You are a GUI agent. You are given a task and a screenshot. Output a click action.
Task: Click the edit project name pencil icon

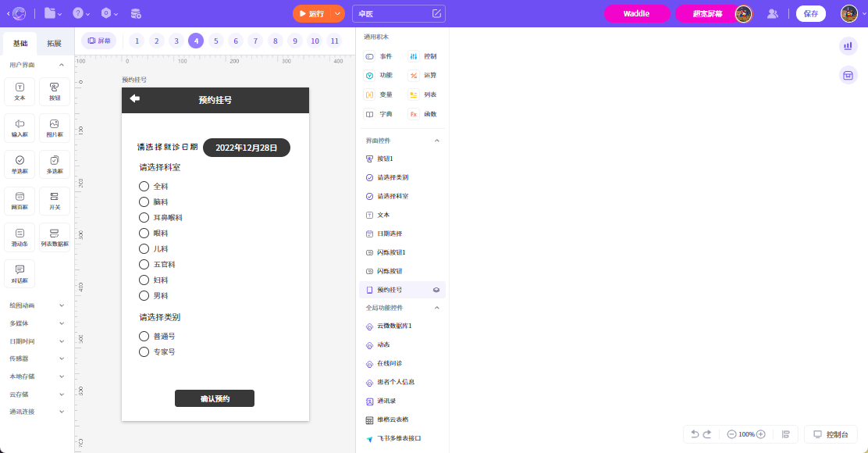click(x=437, y=13)
